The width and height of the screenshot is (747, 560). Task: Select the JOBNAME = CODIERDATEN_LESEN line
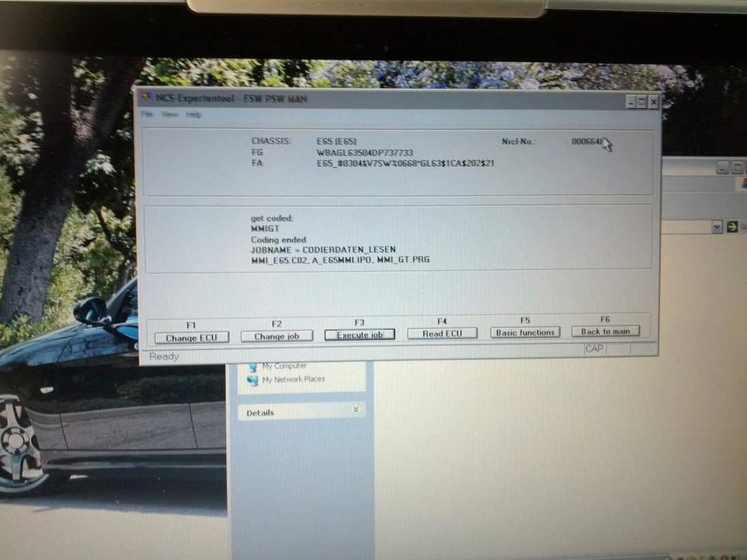[323, 250]
